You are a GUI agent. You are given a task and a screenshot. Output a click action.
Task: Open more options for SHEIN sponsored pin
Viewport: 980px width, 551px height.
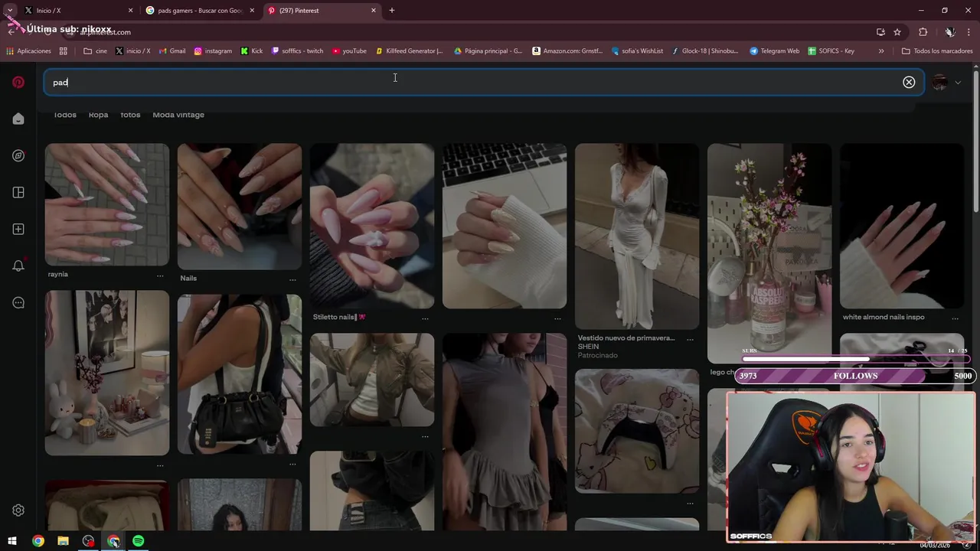690,339
